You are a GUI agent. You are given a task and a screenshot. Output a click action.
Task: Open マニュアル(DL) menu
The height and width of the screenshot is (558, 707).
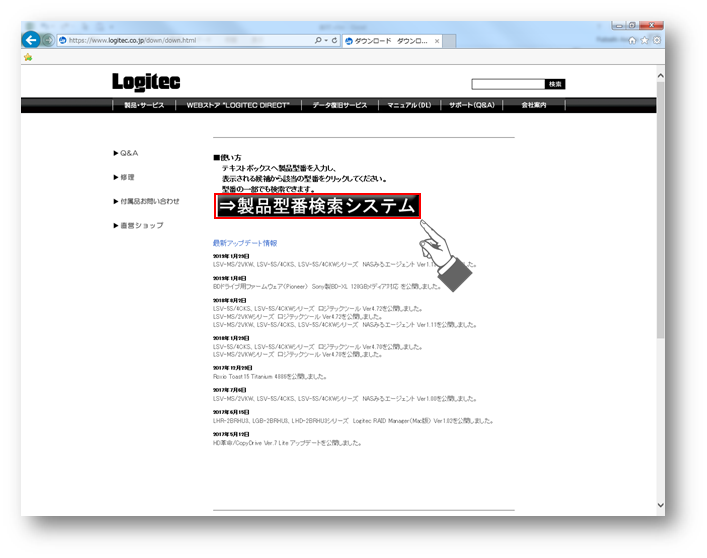point(409,105)
